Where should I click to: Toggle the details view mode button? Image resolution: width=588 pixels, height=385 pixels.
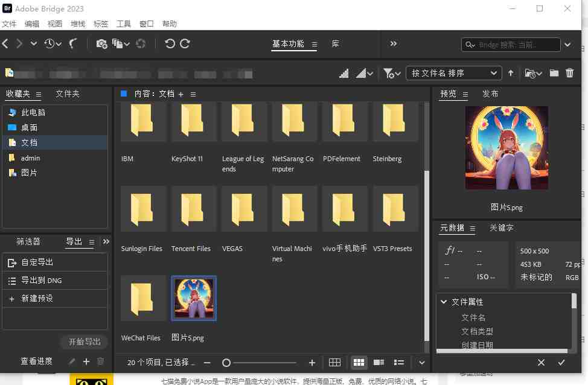tap(379, 362)
